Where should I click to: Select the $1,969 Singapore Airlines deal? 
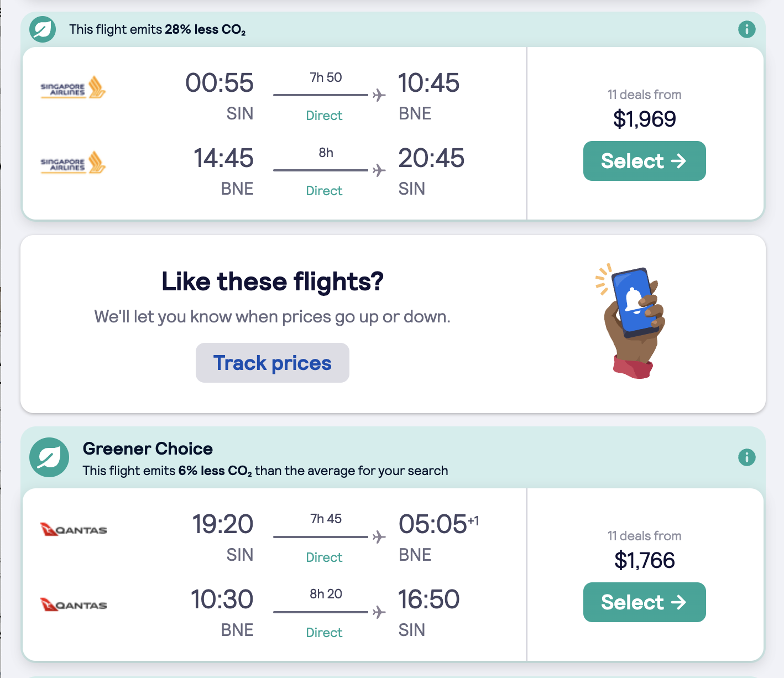pyautogui.click(x=644, y=161)
